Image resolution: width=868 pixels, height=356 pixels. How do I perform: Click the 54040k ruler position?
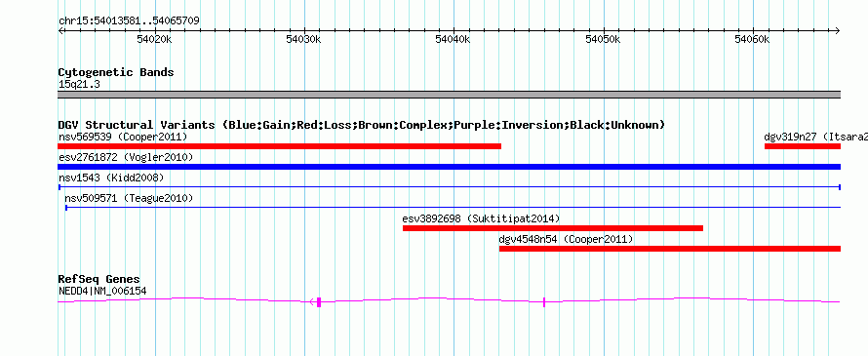coord(454,39)
